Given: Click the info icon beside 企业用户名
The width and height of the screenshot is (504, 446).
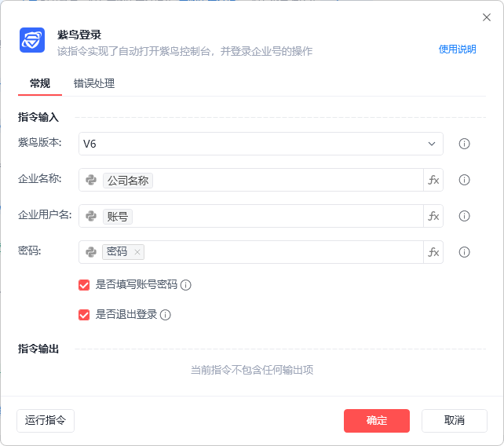Looking at the screenshot, I should [464, 216].
